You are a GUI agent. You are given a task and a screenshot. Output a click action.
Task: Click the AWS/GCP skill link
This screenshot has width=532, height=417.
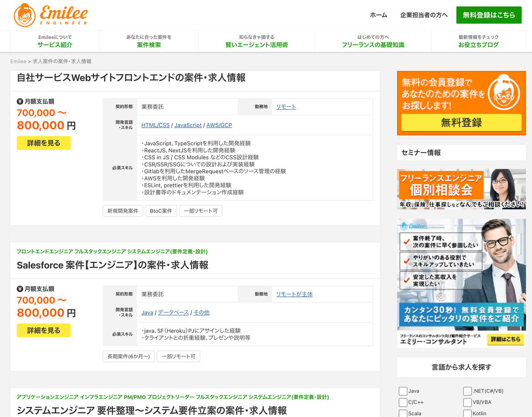tap(219, 125)
